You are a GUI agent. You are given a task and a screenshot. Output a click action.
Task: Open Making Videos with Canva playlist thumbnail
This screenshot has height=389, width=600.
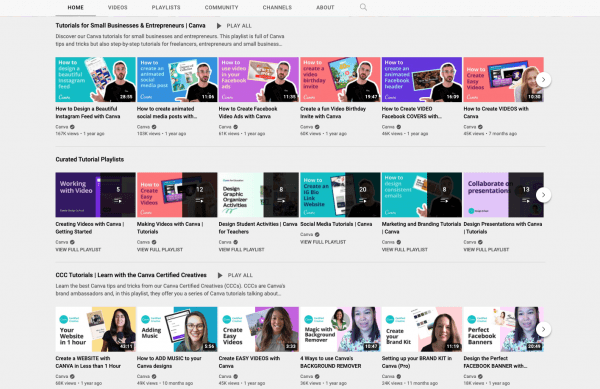click(x=177, y=195)
